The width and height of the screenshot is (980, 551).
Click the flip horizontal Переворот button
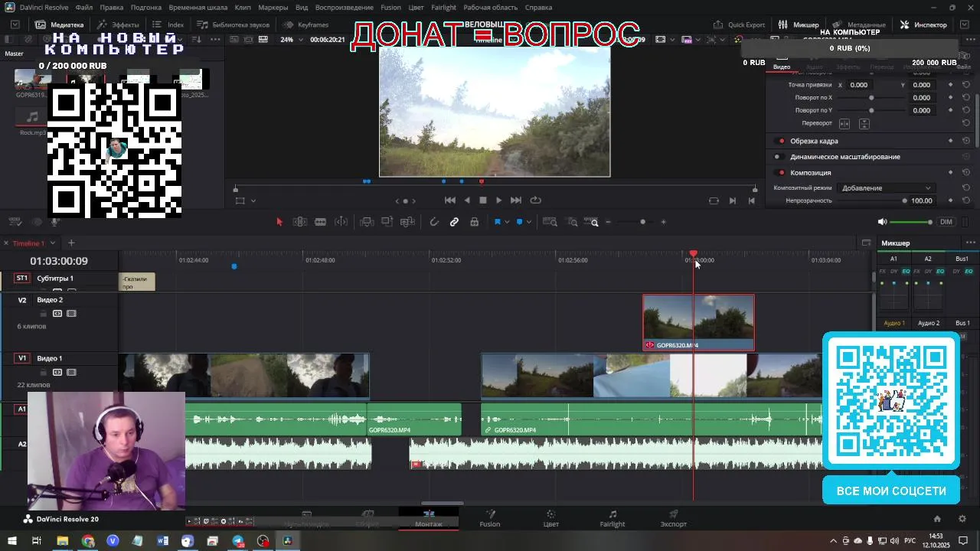pyautogui.click(x=844, y=124)
